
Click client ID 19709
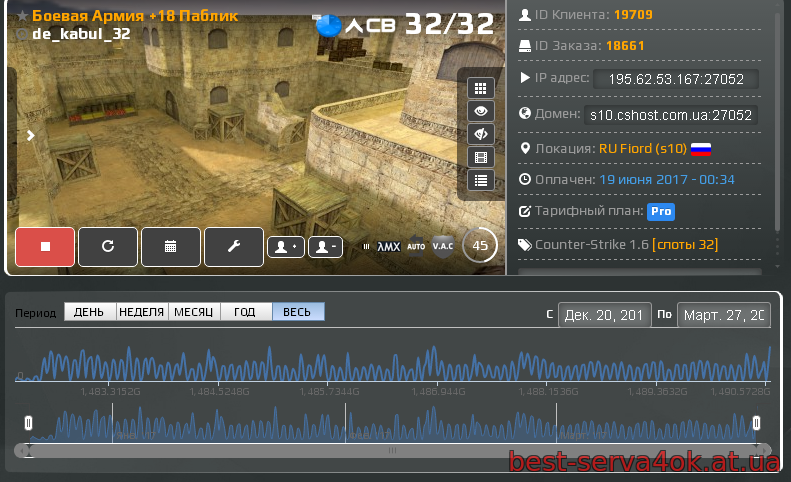633,15
